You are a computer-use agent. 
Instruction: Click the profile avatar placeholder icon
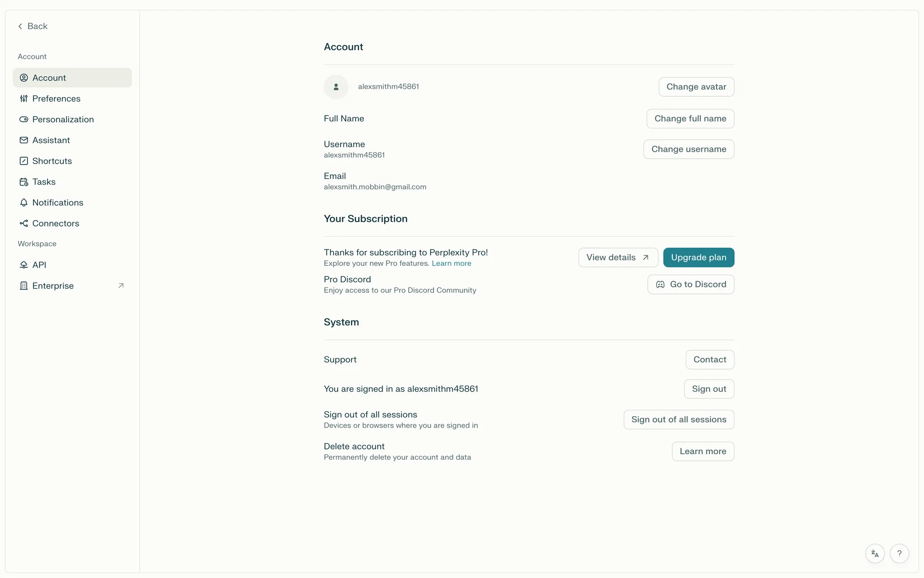click(x=336, y=87)
